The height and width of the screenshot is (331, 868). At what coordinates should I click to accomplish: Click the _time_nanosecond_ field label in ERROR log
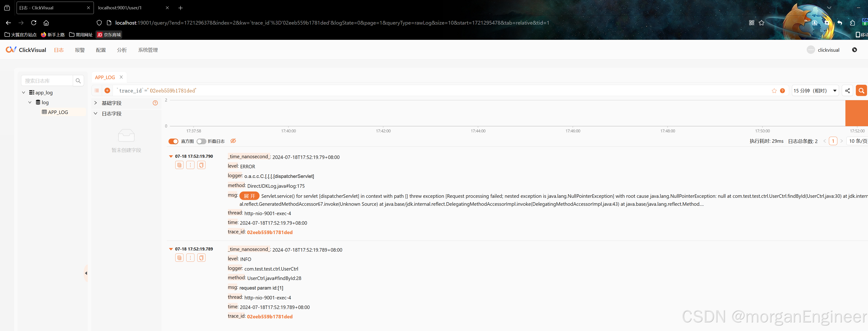249,157
